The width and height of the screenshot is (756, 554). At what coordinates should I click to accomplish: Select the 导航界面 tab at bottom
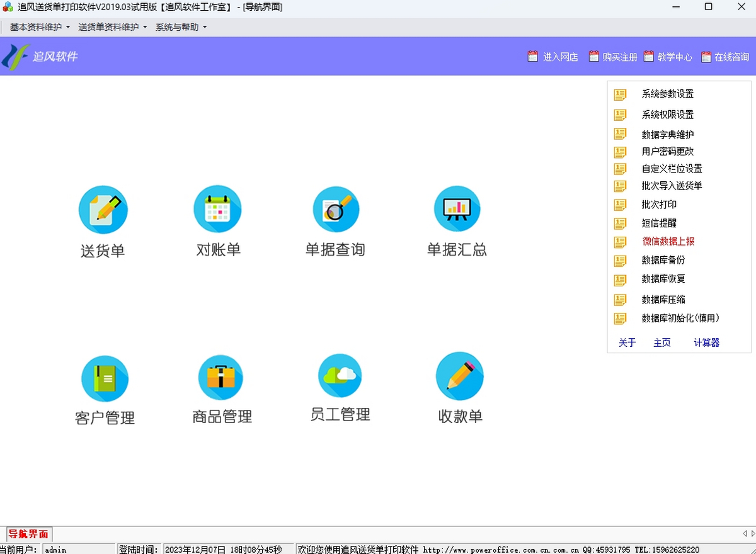tap(28, 534)
